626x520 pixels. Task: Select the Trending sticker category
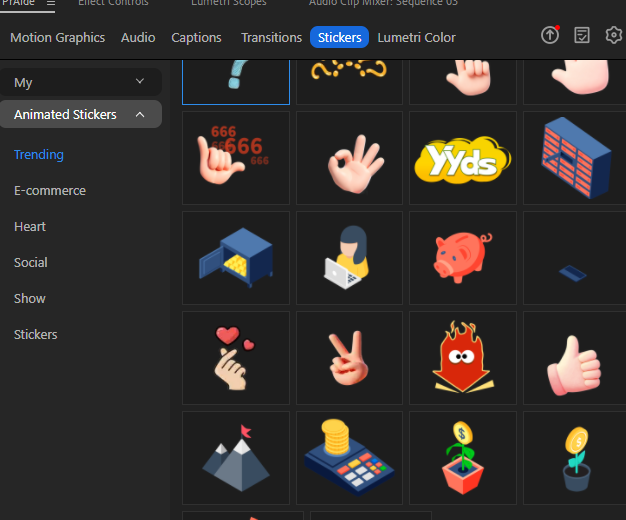39,154
